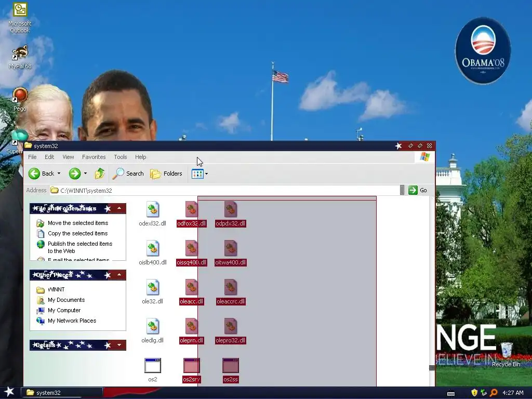Open the Views dropdown arrow
The width and height of the screenshot is (532, 399).
206,174
